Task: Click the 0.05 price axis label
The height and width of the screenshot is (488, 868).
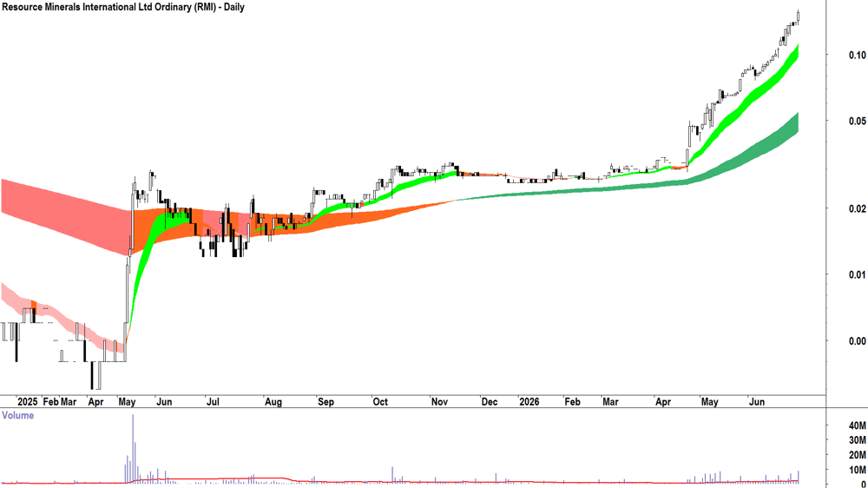Action: click(x=858, y=121)
